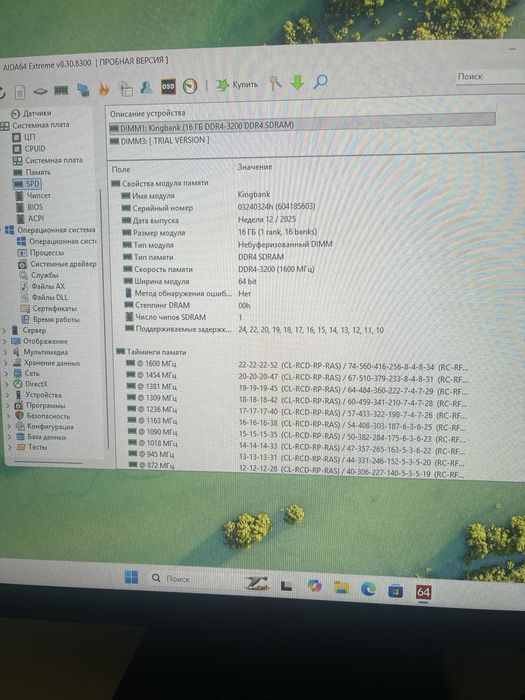This screenshot has width=525, height=700.
Task: Click the user silhouette toolbar icon
Action: click(146, 88)
